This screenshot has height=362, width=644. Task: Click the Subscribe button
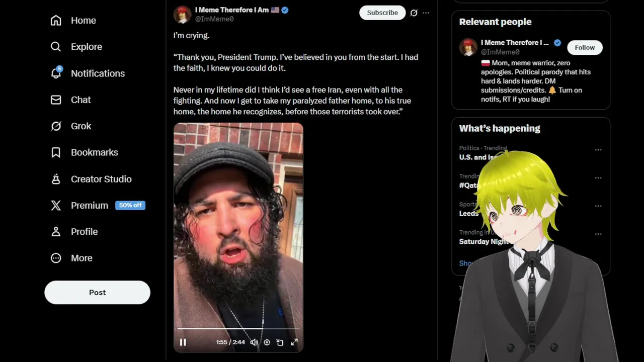[382, 13]
